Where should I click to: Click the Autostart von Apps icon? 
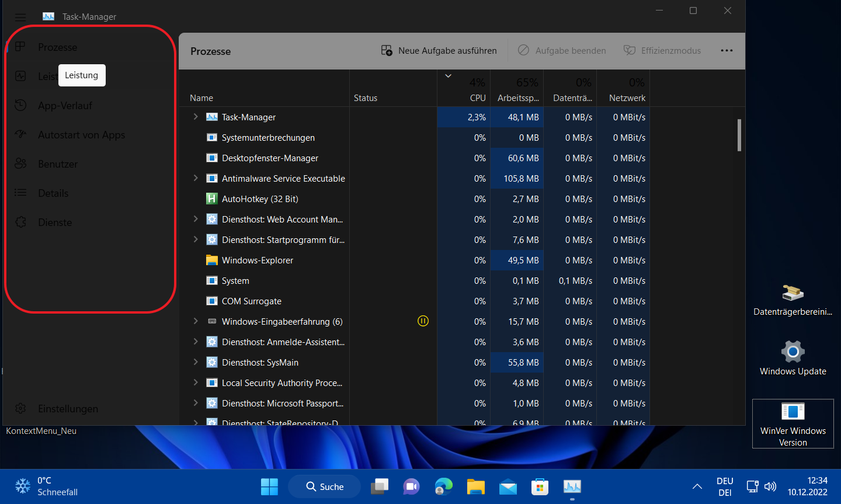pyautogui.click(x=20, y=134)
